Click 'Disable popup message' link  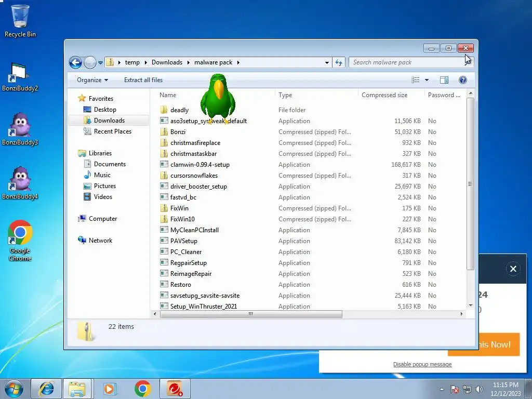point(422,364)
